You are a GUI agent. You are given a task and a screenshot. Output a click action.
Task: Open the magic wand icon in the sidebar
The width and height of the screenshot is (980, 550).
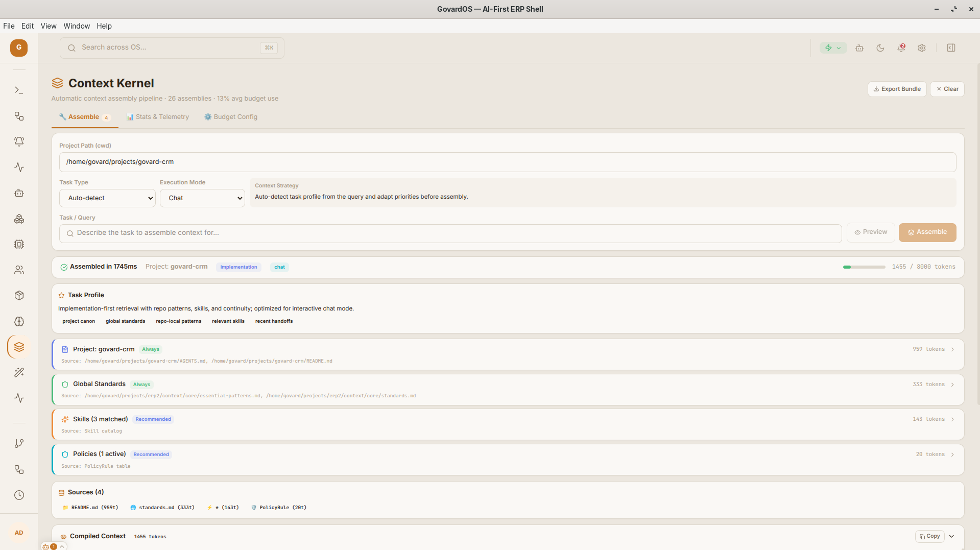pyautogui.click(x=19, y=373)
